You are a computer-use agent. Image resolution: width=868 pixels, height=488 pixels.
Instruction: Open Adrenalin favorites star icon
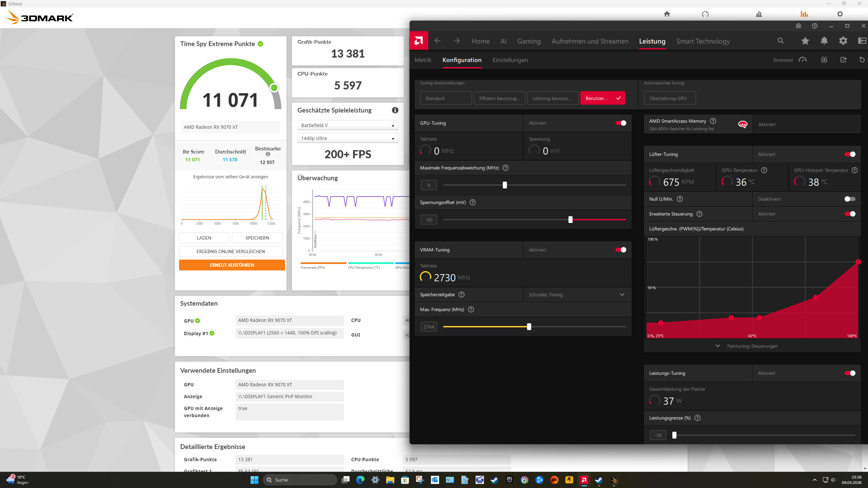(805, 41)
